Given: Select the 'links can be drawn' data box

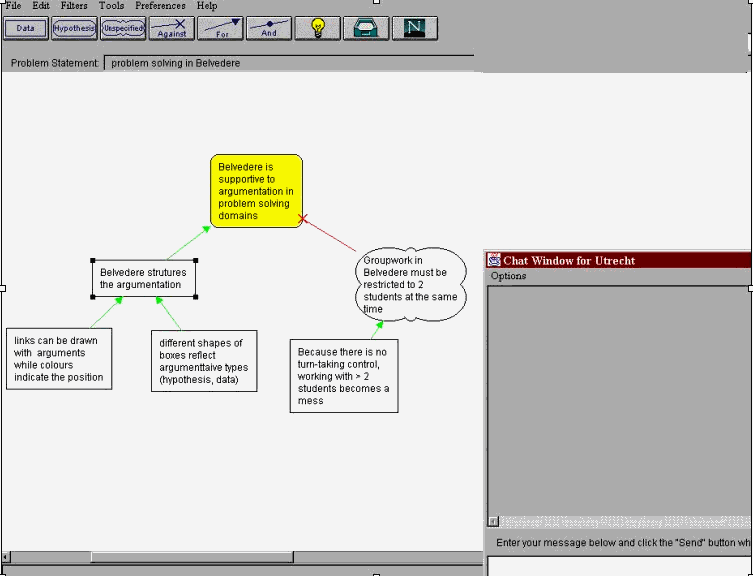Looking at the screenshot, I should tap(59, 359).
